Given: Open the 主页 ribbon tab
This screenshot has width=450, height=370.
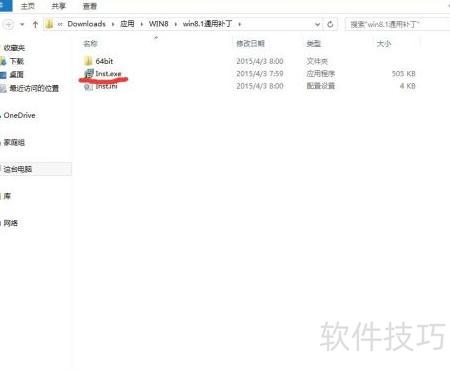Looking at the screenshot, I should click(x=28, y=6).
